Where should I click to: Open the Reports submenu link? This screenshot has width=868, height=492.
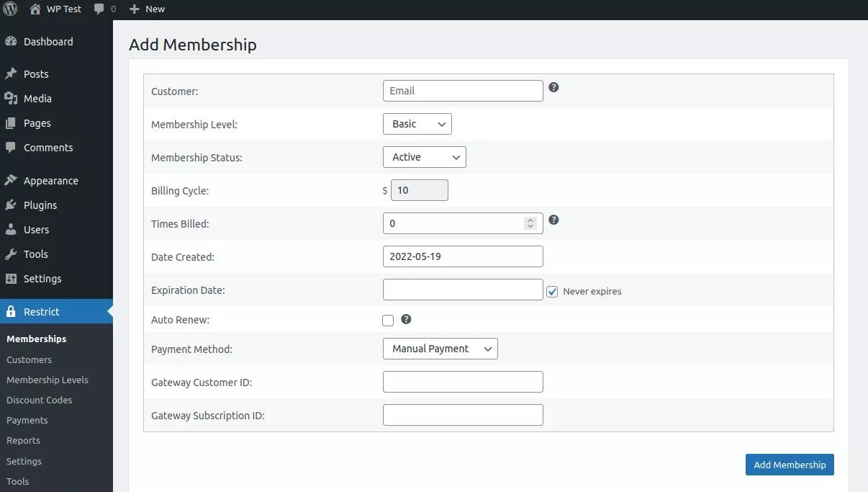23,440
